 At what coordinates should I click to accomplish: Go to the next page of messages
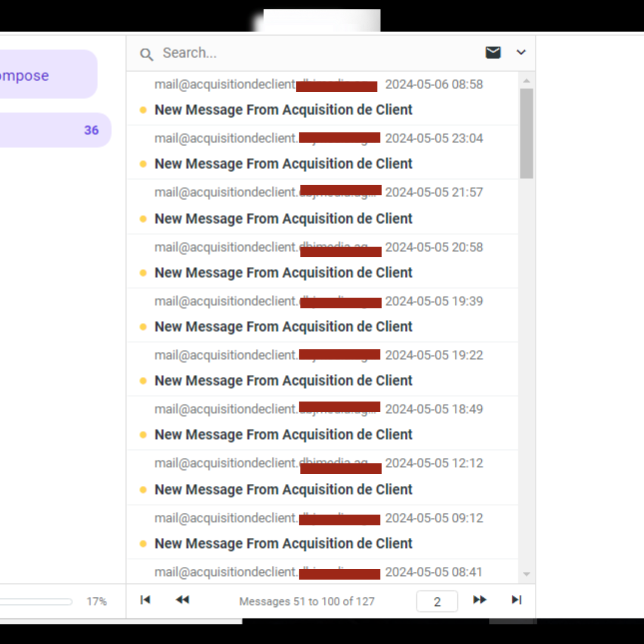point(479,600)
